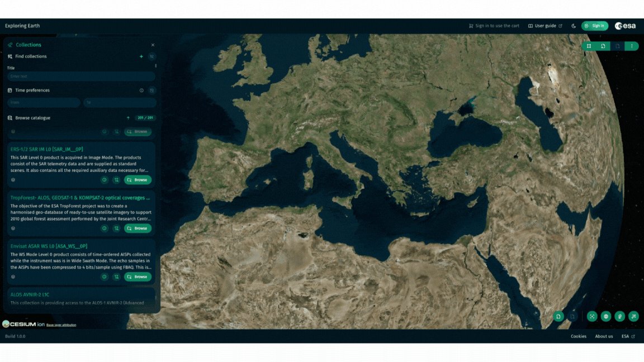Image resolution: width=644 pixels, height=362 pixels.
Task: Click the dimmed document icon in the bottom toolbar
Action: point(572,316)
